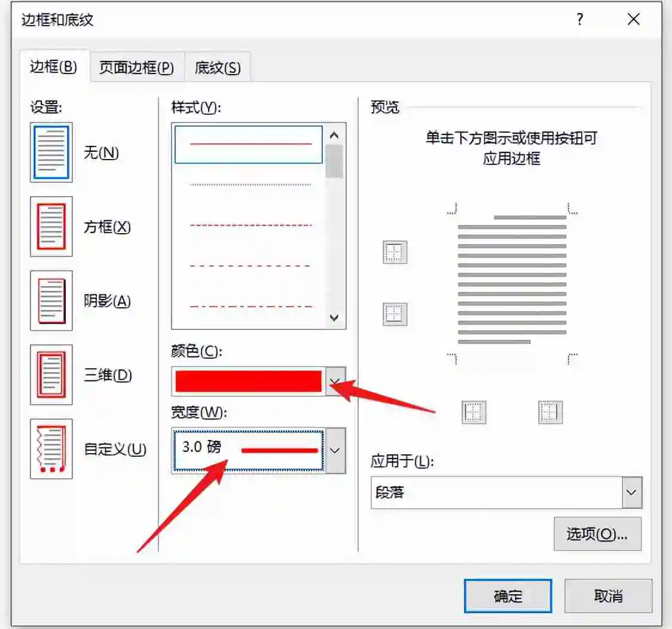Click the 无(N) setting label
This screenshot has width=672, height=629.
click(101, 152)
